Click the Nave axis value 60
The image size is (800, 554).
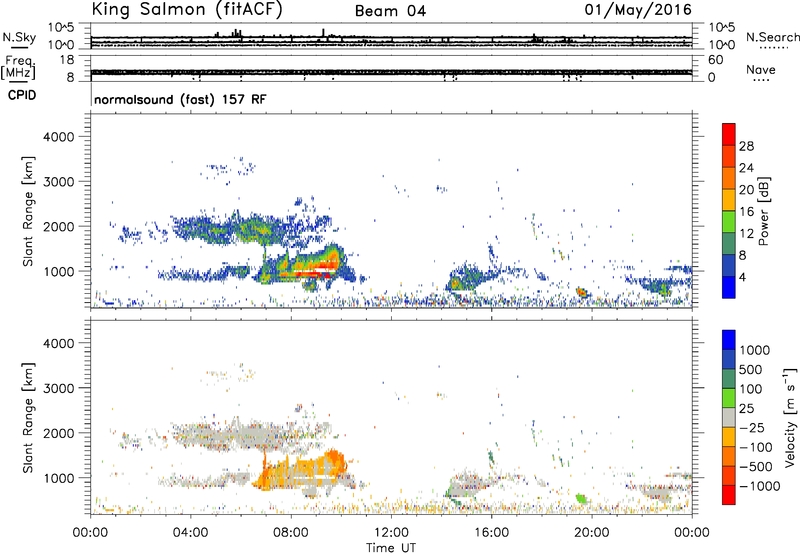pos(715,60)
